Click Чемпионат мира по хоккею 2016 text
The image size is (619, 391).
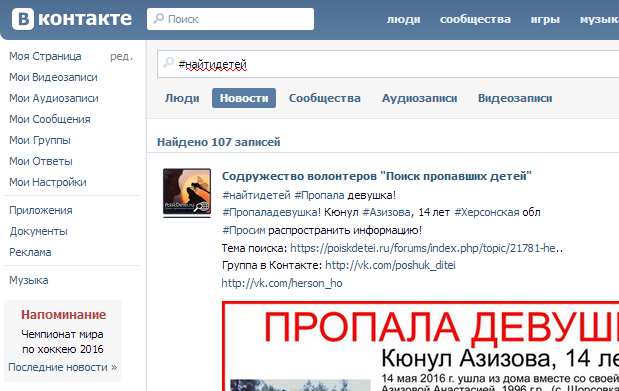(x=63, y=342)
